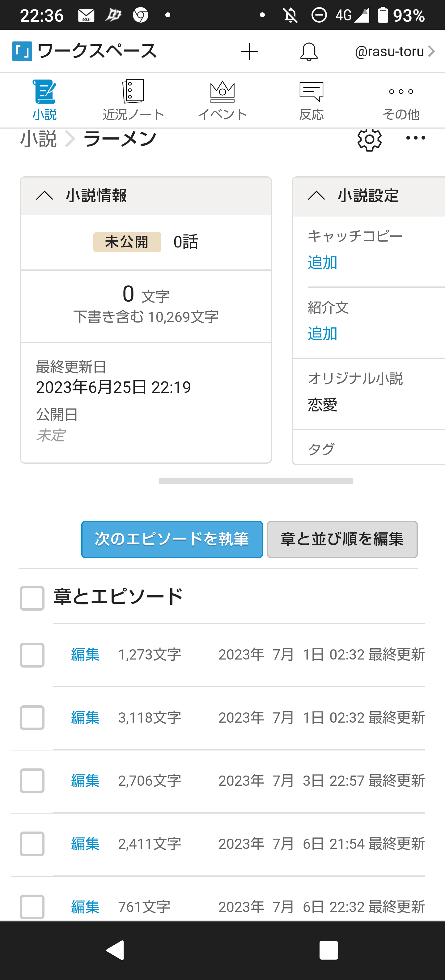Click the horizontal panel scrollbar
The width and height of the screenshot is (445, 980).
click(x=256, y=481)
